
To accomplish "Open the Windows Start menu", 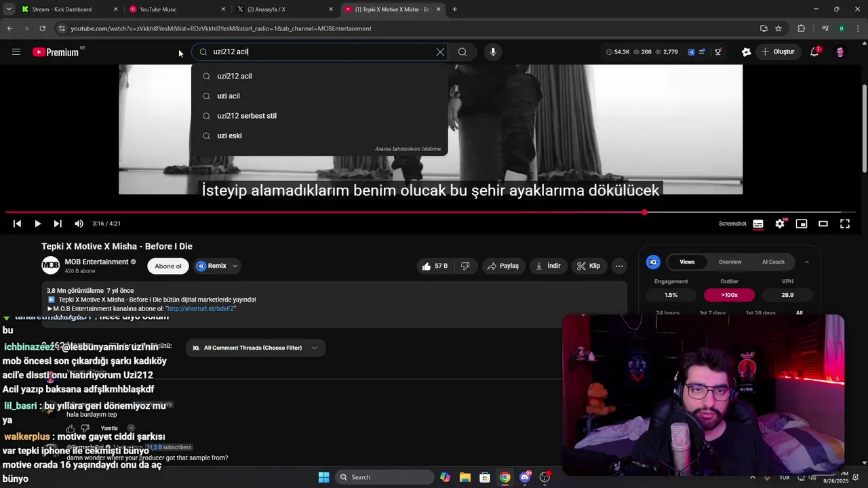I will click(323, 477).
